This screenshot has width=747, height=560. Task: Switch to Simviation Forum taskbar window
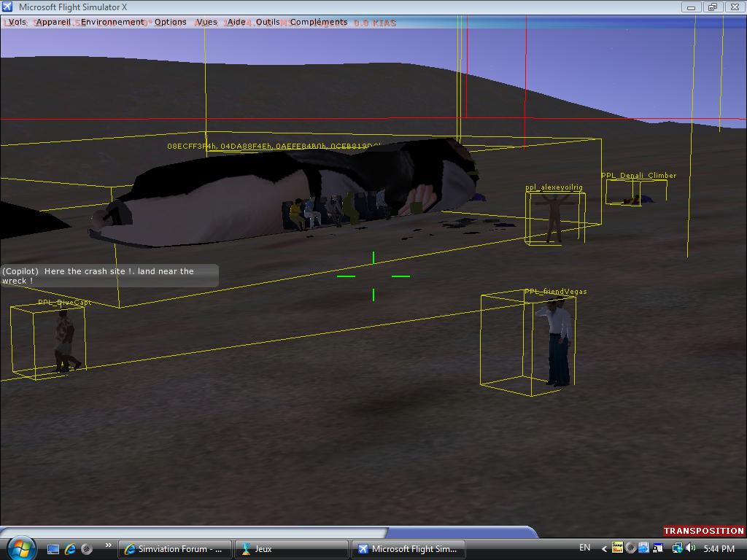pos(175,549)
